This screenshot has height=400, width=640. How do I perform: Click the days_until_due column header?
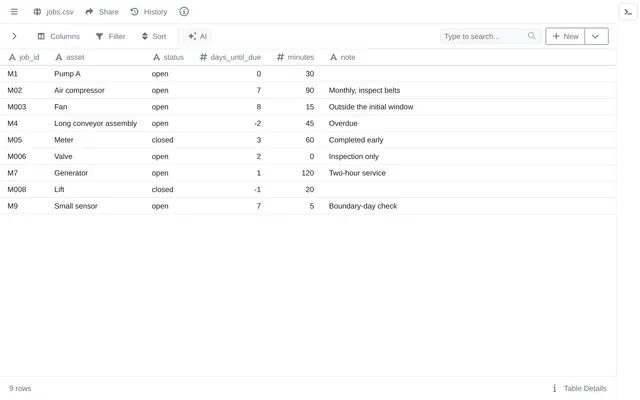pos(230,57)
